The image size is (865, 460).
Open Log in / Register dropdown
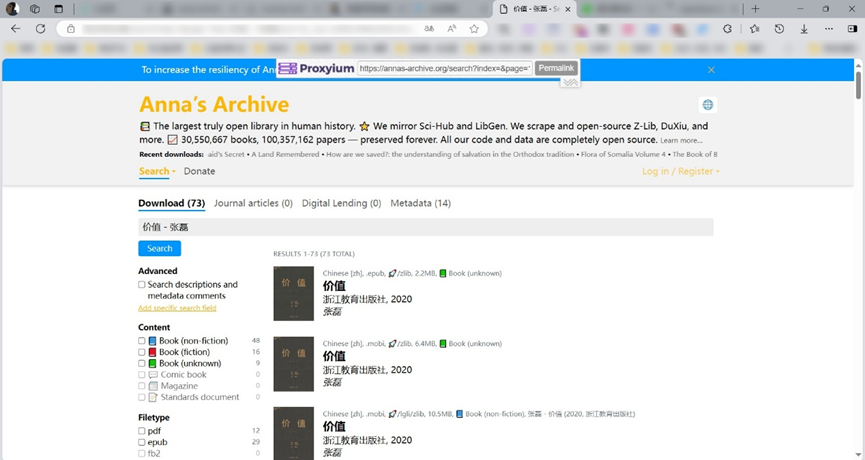pyautogui.click(x=681, y=171)
